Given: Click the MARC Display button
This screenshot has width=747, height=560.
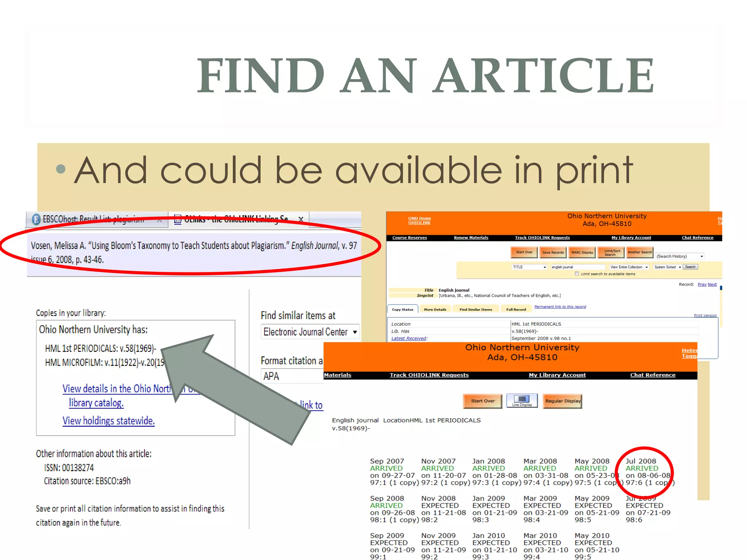Looking at the screenshot, I should point(582,252).
